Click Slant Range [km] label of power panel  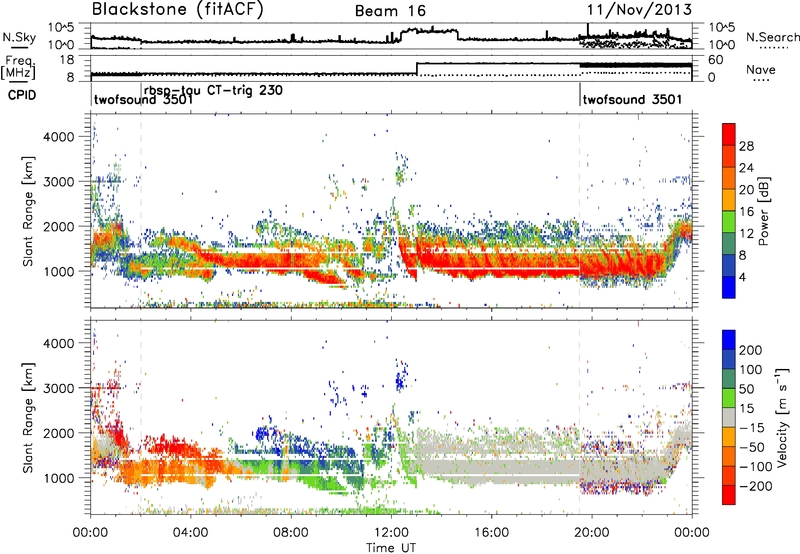(28, 211)
